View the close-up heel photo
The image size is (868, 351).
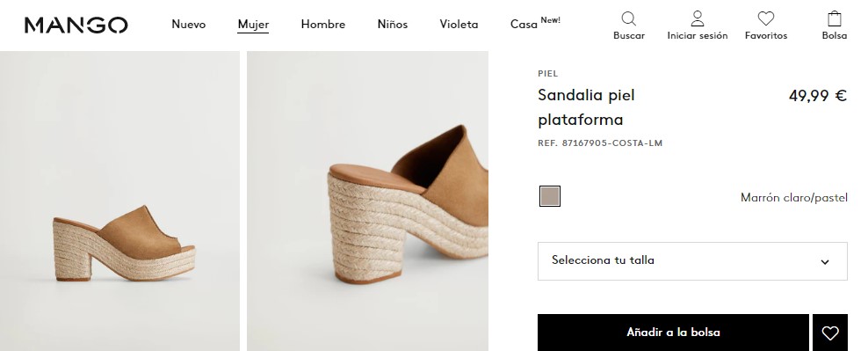click(367, 201)
